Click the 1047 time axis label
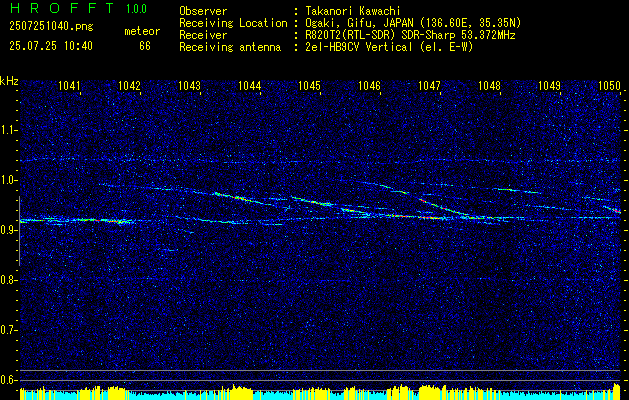Viewport: 629px width, 400px height. (430, 85)
